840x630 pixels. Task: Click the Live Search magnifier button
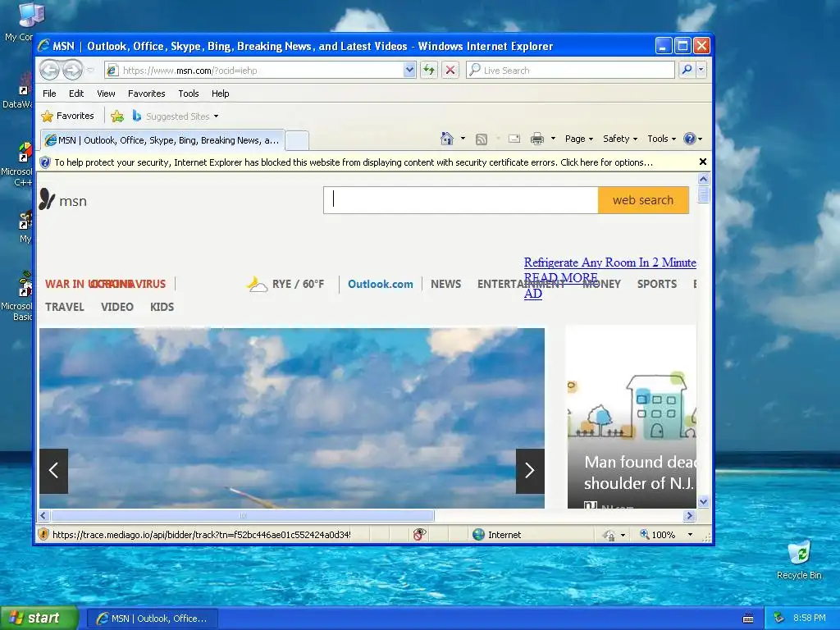click(x=687, y=71)
